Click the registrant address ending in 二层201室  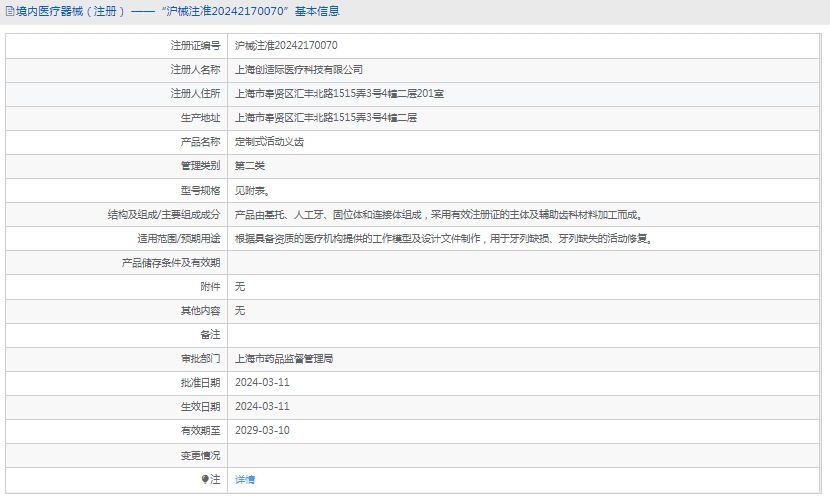click(339, 94)
